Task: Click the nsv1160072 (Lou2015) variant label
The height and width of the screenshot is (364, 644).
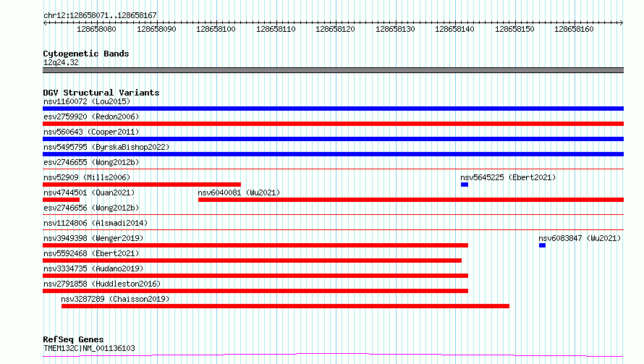Action: tap(87, 101)
